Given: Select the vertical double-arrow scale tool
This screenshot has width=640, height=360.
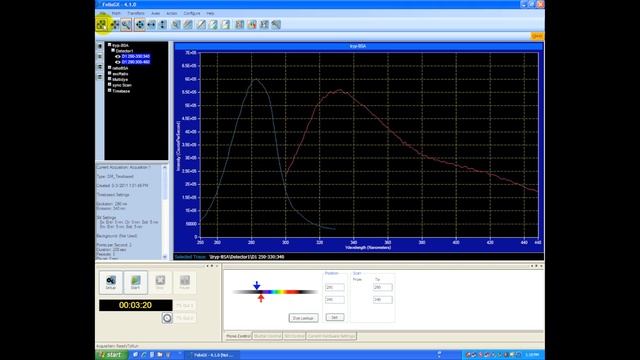Looking at the screenshot, I should [x=163, y=25].
